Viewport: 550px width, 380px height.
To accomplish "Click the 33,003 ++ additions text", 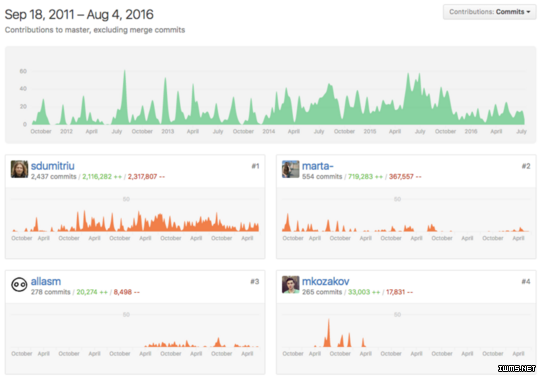I will [x=364, y=292].
